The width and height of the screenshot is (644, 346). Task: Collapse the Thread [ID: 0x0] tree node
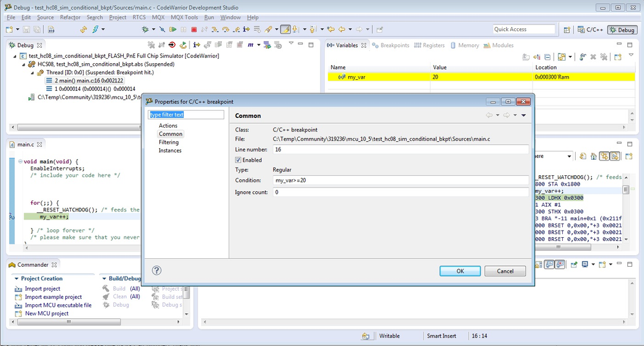coord(32,73)
